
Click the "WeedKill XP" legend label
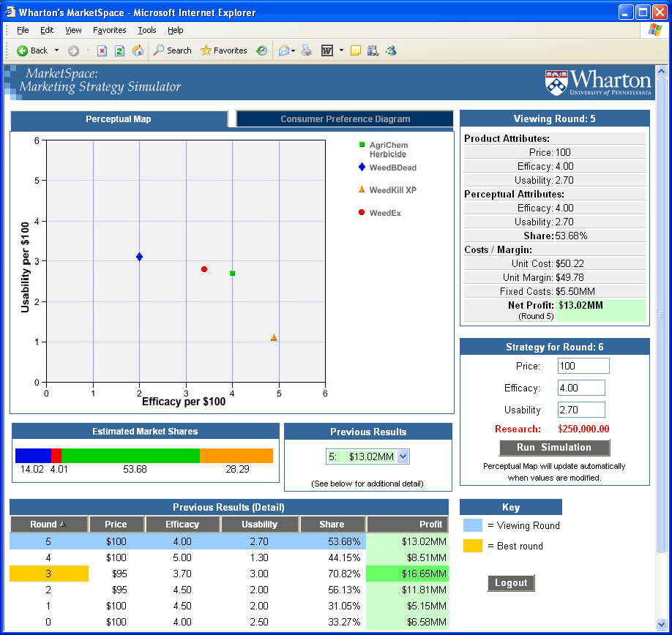point(393,190)
